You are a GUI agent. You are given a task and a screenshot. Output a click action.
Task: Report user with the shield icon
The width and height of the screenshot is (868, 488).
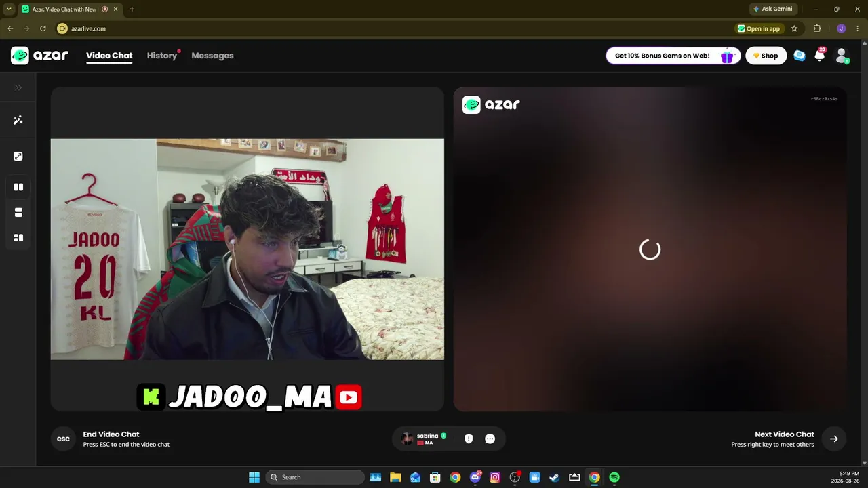pos(469,439)
